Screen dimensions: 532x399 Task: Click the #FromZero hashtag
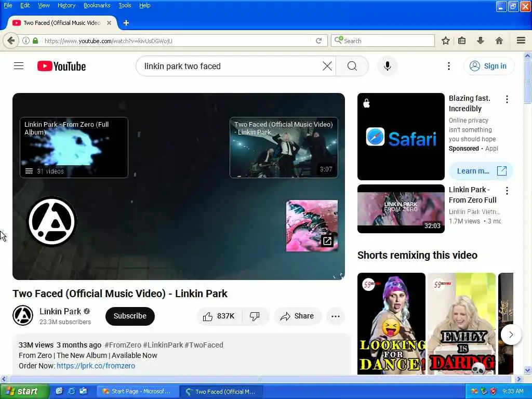[x=123, y=345]
